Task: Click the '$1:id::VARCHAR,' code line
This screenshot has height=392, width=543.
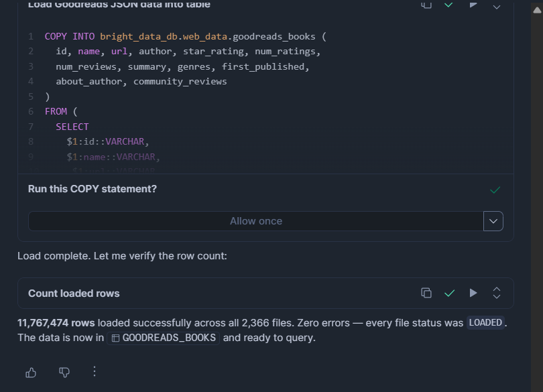Action: (108, 141)
